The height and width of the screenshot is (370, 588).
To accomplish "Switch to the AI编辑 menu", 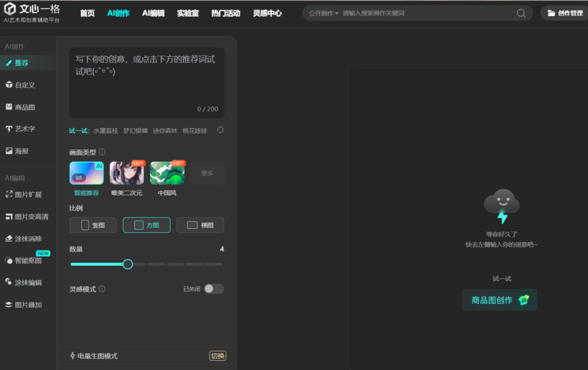I will (153, 13).
